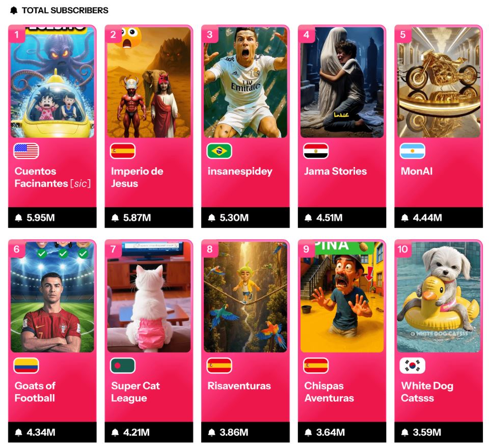Click the Colombia flag on Goats of Football
489x448 pixels.
click(x=26, y=366)
